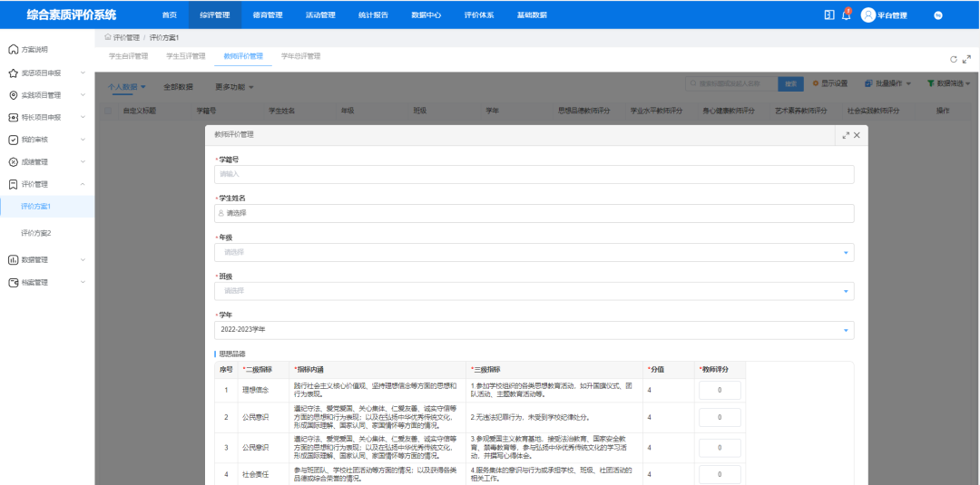980x485 pixels.
Task: Click the search box beside 搜索 button
Action: tap(731, 83)
